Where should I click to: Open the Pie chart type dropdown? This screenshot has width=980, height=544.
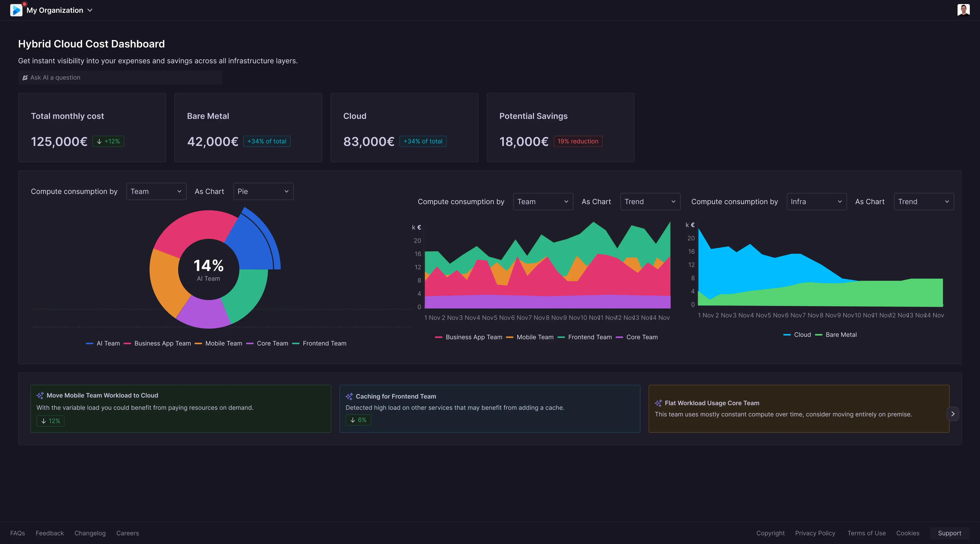pyautogui.click(x=263, y=191)
